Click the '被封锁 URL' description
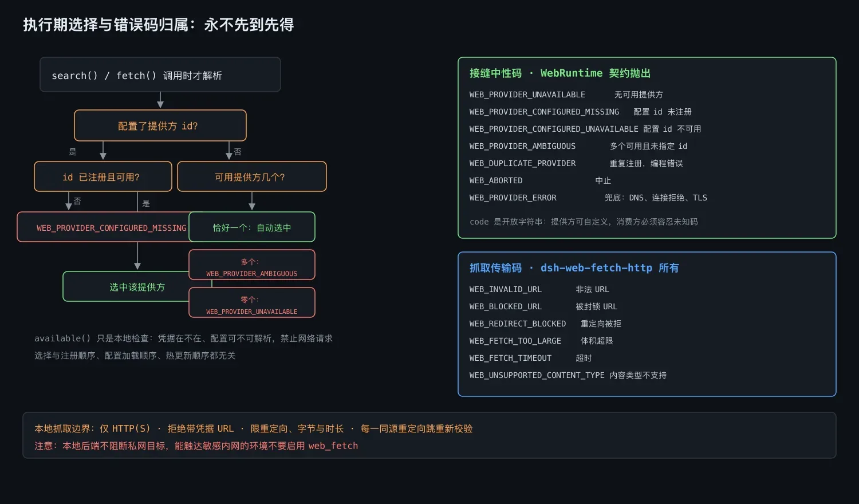859x504 pixels. (597, 306)
